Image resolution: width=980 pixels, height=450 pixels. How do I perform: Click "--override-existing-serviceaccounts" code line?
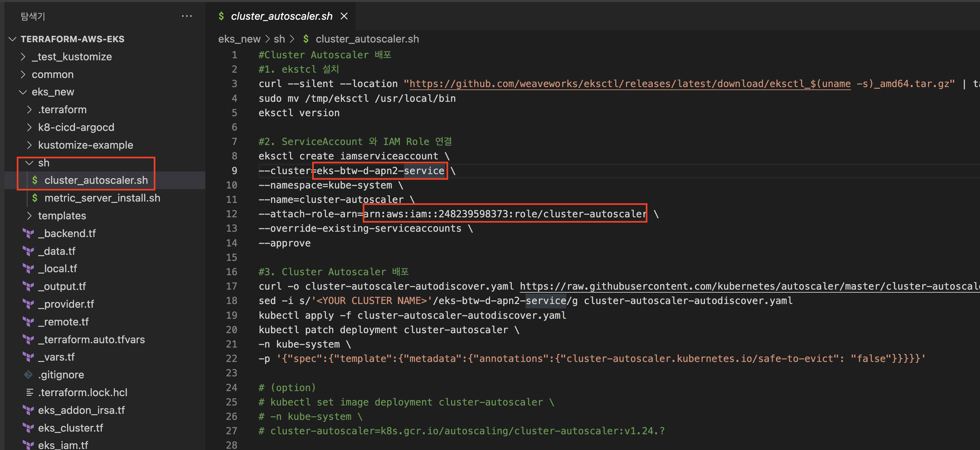pos(366,229)
